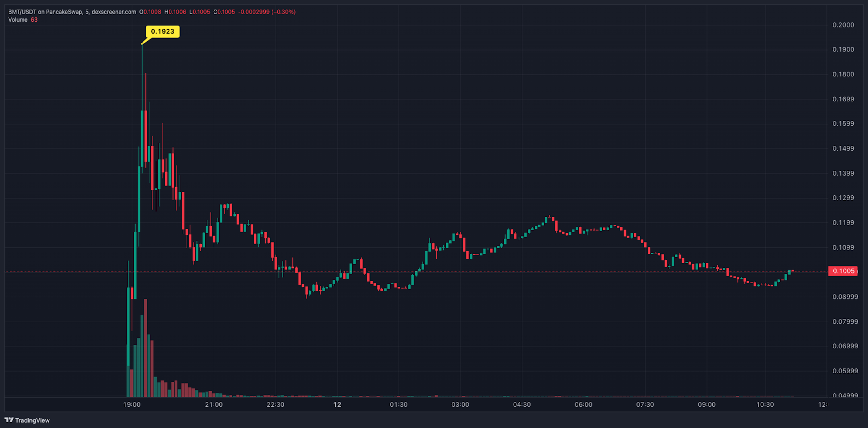Image resolution: width=868 pixels, height=428 pixels.
Task: Click the 0.05999 price scale label
Action: point(845,371)
